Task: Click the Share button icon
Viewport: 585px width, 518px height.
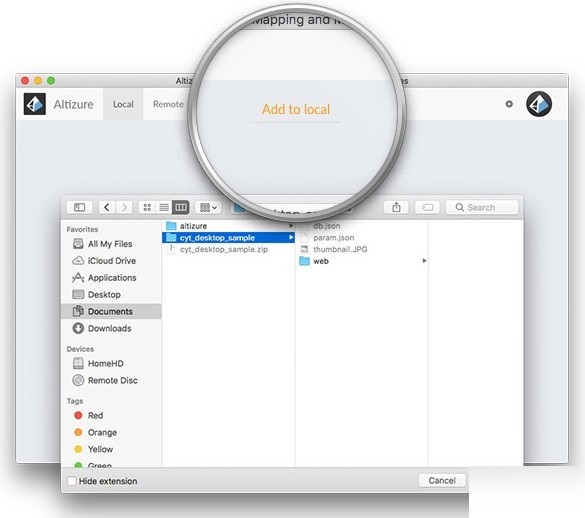Action: click(x=396, y=207)
